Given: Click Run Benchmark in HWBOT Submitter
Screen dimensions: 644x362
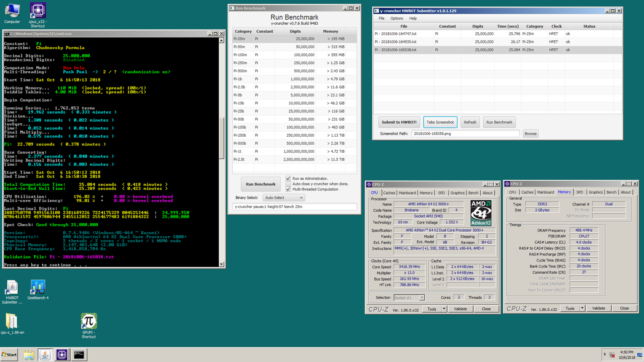Looking at the screenshot, I should click(x=499, y=122).
